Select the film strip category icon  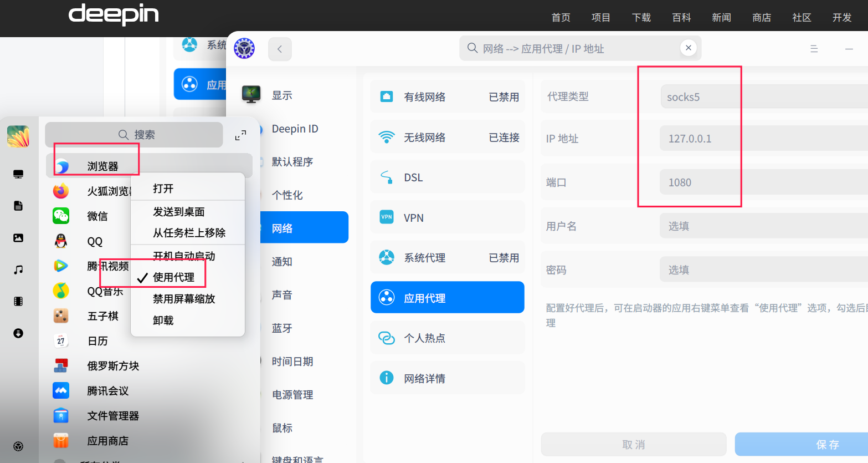pyautogui.click(x=18, y=302)
